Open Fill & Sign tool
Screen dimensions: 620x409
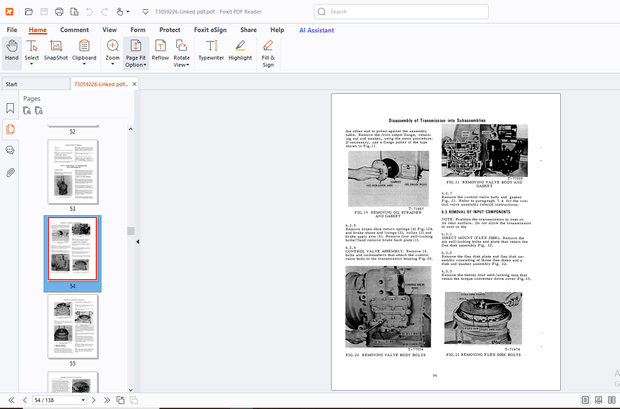tap(268, 53)
